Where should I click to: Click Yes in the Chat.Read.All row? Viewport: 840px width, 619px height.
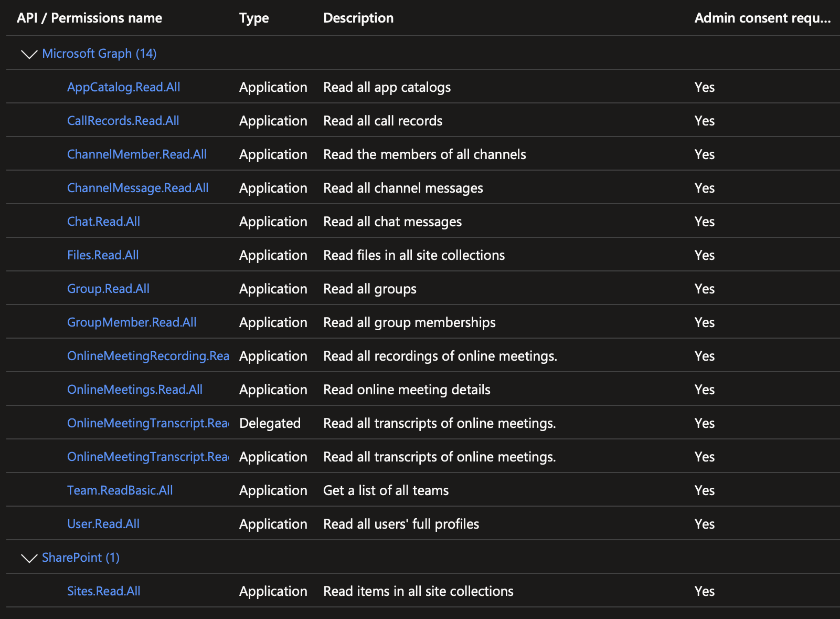pyautogui.click(x=705, y=222)
